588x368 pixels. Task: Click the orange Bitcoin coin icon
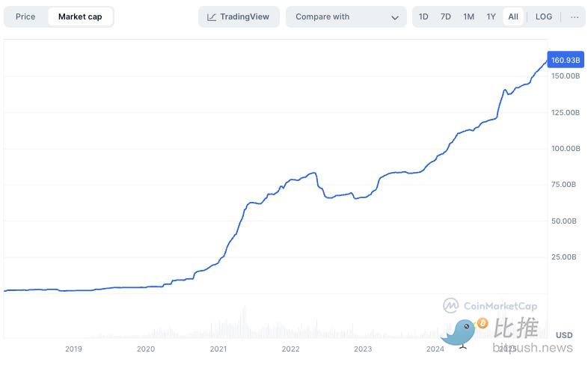point(483,323)
